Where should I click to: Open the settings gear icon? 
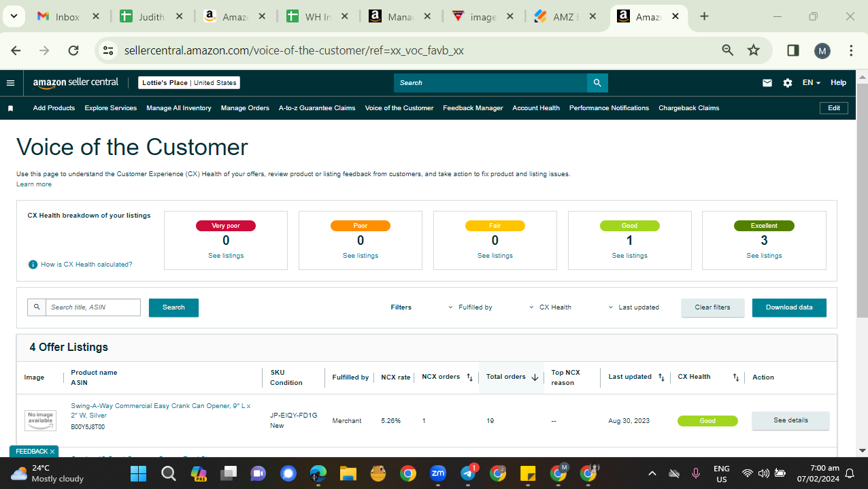[788, 83]
